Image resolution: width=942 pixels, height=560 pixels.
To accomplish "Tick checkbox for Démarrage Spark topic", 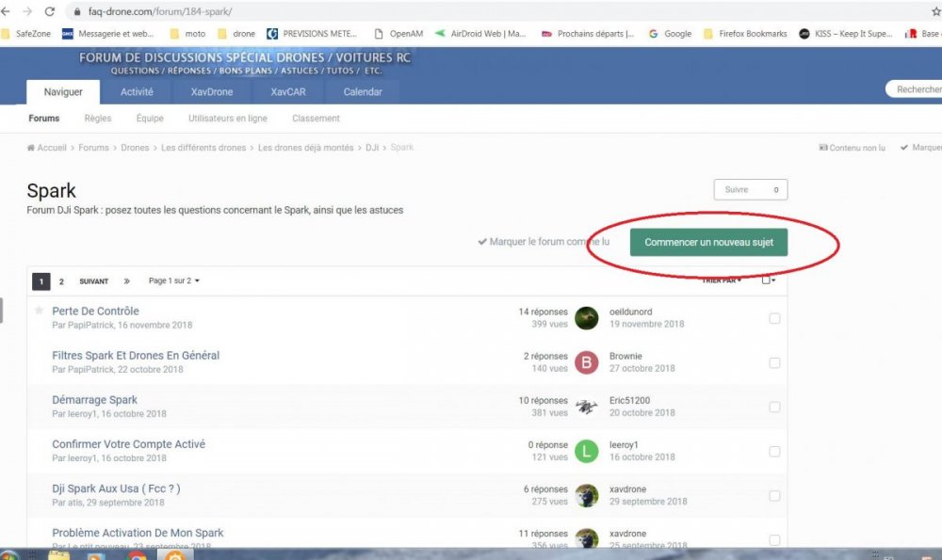I will (774, 407).
